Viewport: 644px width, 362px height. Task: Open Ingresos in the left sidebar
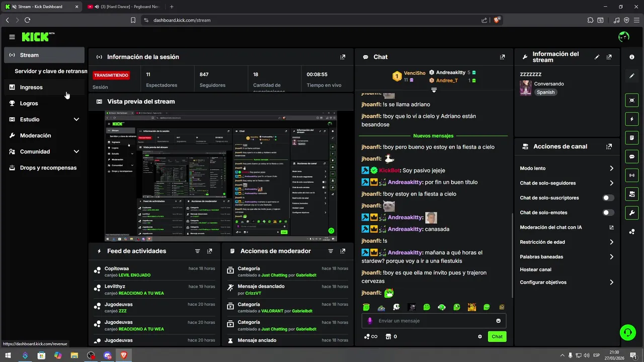(44, 87)
